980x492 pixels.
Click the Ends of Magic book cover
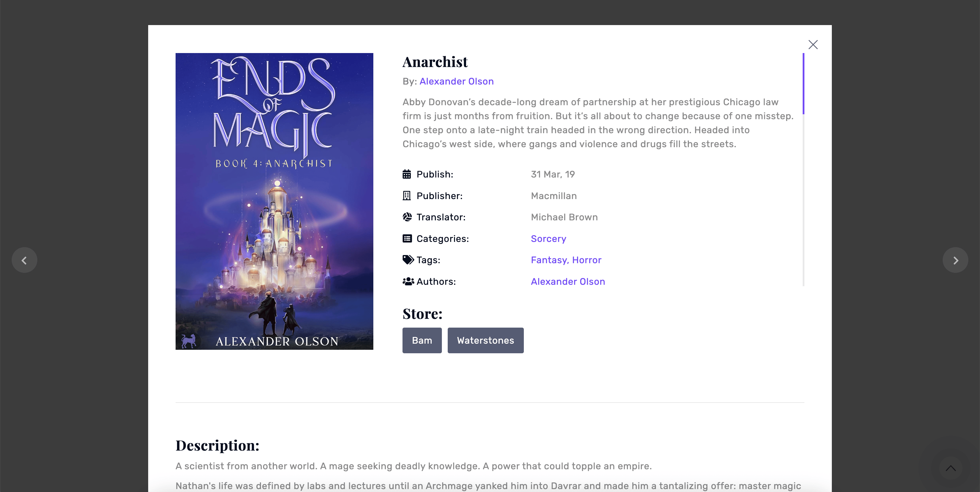274,201
